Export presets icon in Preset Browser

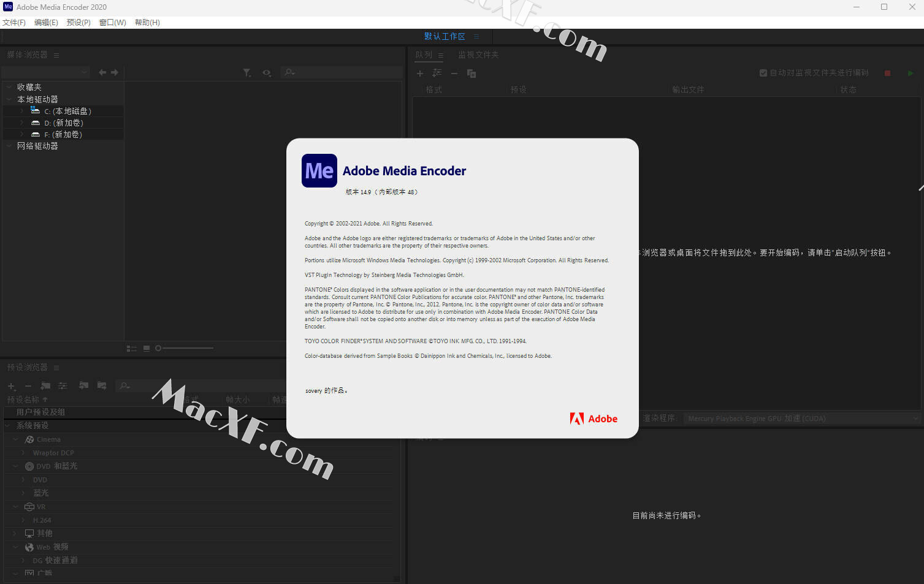pyautogui.click(x=102, y=385)
